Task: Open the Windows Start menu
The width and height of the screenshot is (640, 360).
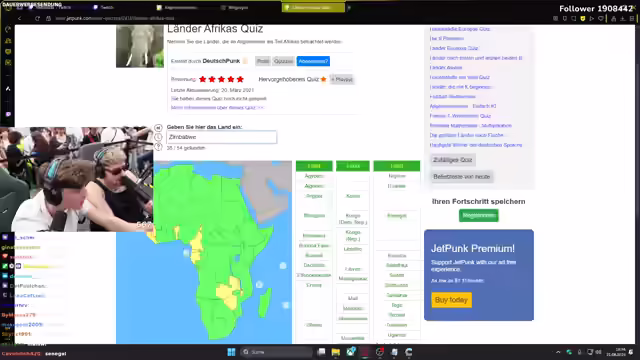Action: (231, 352)
